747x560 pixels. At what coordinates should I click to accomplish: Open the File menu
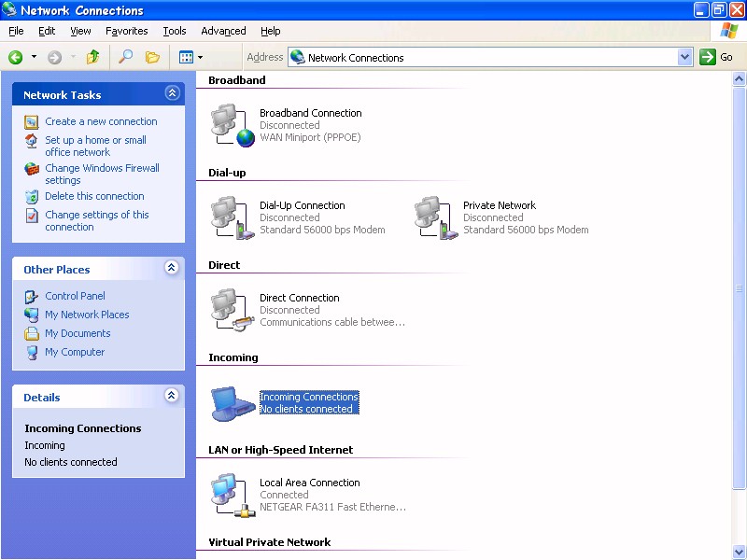pyautogui.click(x=16, y=31)
